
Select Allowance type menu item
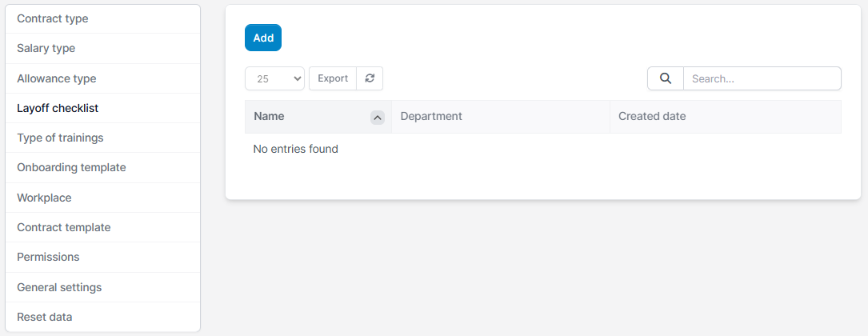coord(57,78)
